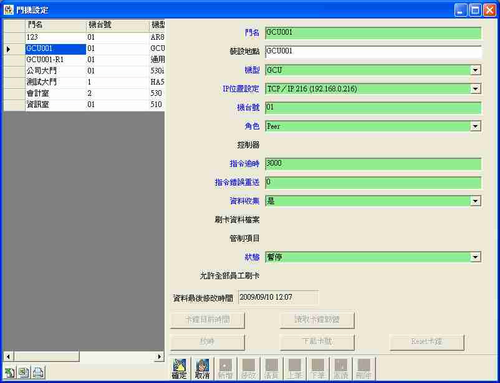The width and height of the screenshot is (500, 383).
Task: Click the print icon below the list
Action: 38,372
